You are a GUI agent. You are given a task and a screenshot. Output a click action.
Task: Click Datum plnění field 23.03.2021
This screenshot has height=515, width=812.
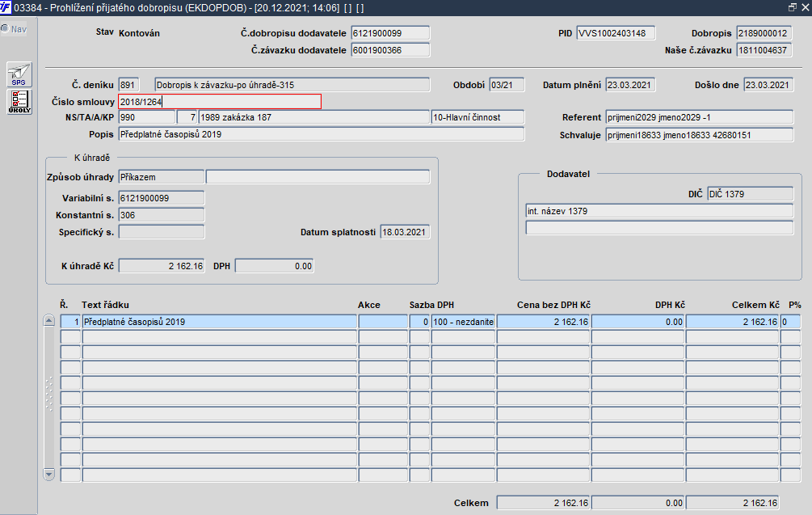click(x=629, y=85)
